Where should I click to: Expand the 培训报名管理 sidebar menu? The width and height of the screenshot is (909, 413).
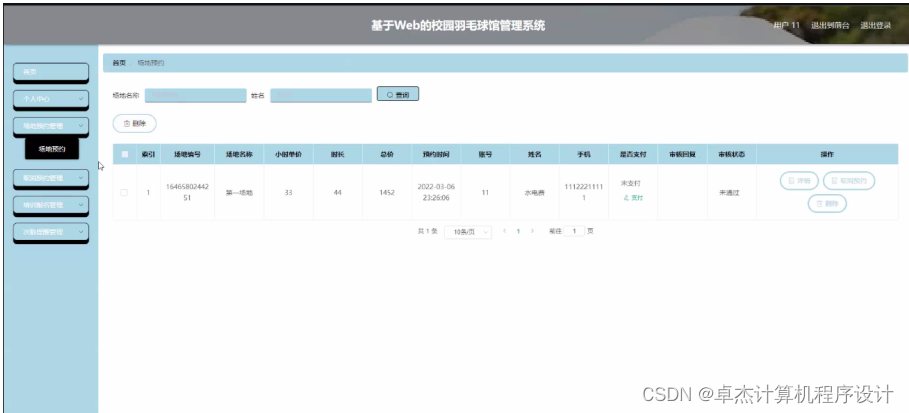tap(51, 205)
